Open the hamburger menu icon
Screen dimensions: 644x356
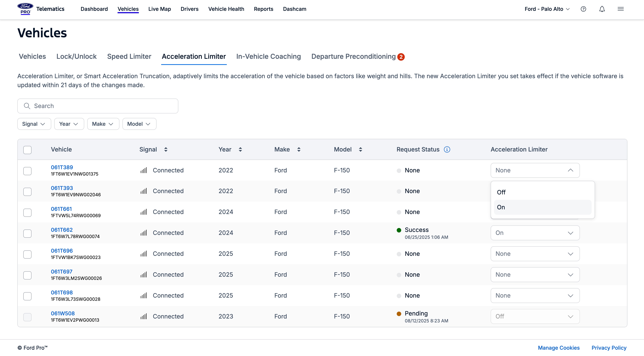coord(621,9)
